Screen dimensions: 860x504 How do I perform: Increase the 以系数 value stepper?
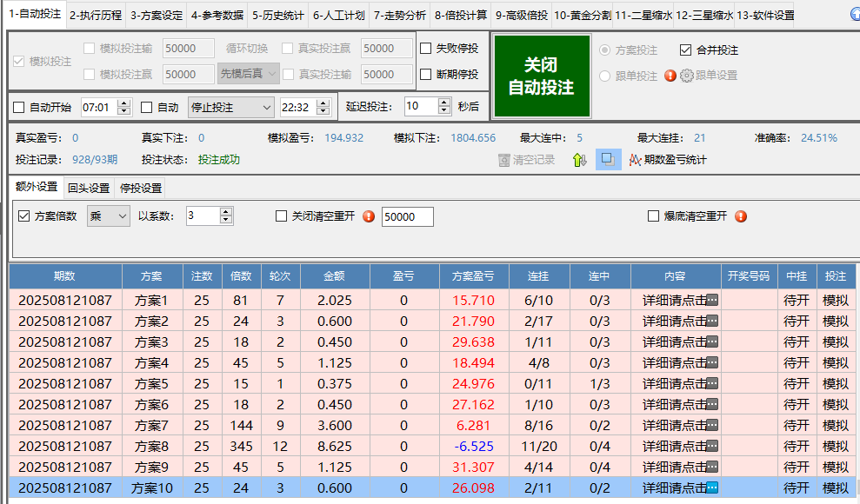pos(226,211)
